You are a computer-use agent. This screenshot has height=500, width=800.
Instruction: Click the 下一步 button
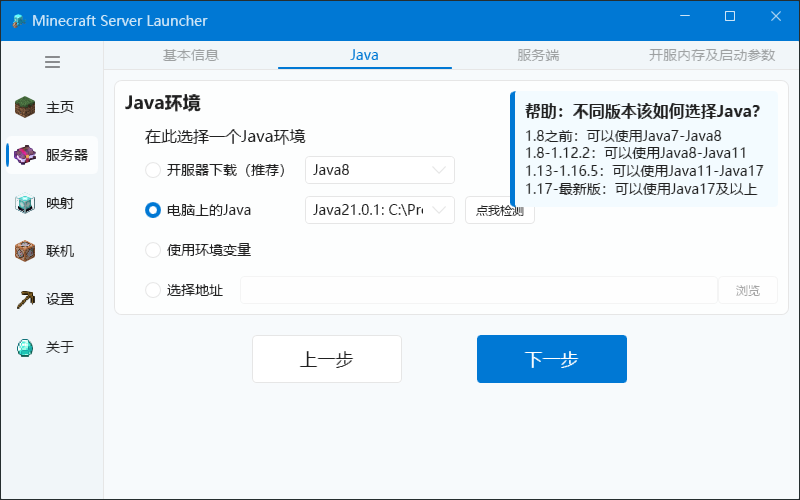click(x=551, y=359)
